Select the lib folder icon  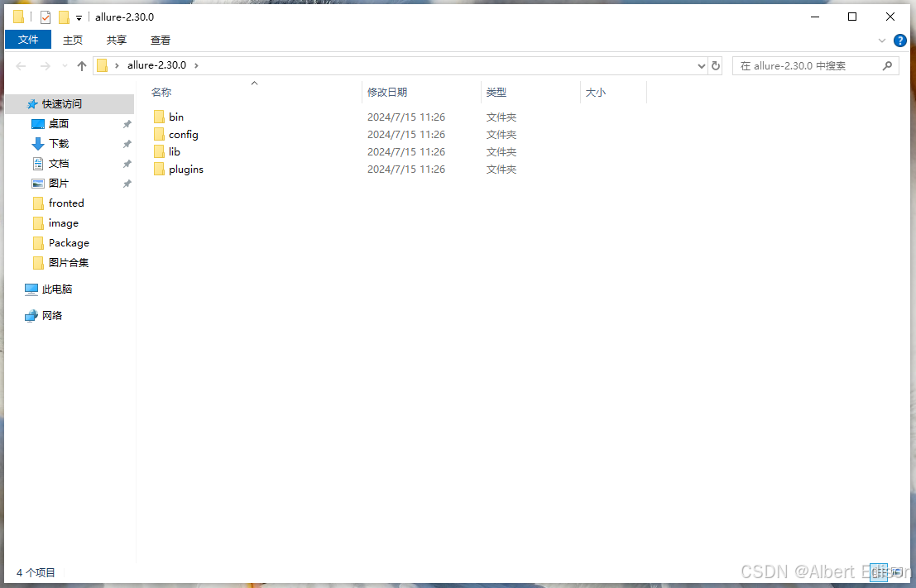coord(159,152)
